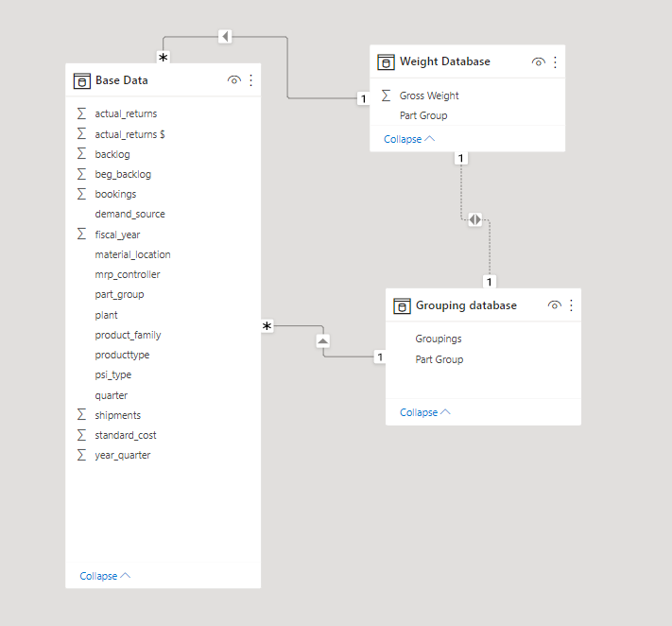This screenshot has width=672, height=626.
Task: Click the sigma icon next to actual_returns $
Action: [81, 133]
